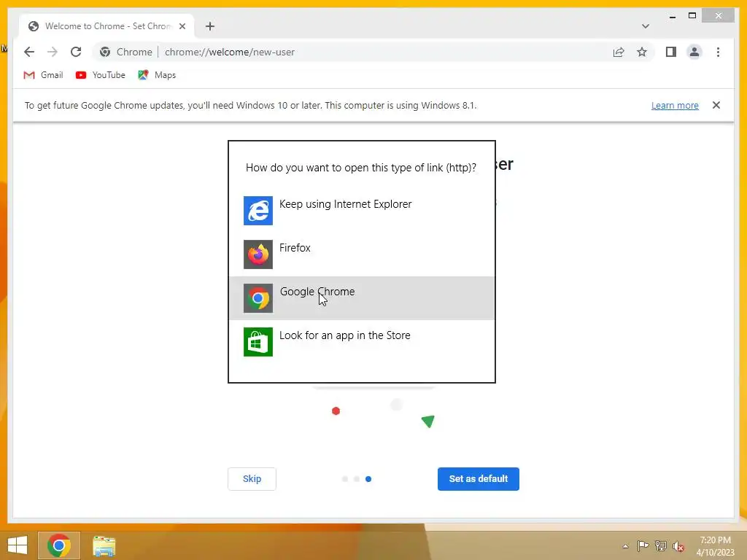Open the Action Center flag icon

643,545
